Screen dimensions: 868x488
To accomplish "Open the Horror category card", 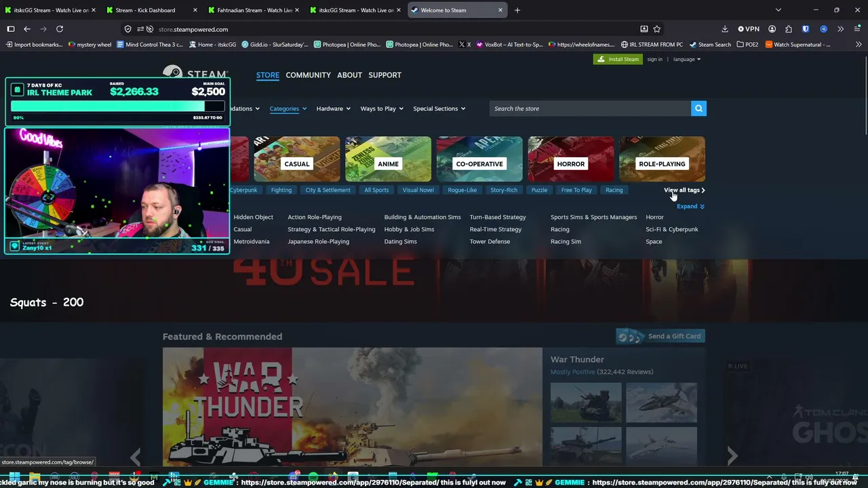I will (x=571, y=159).
